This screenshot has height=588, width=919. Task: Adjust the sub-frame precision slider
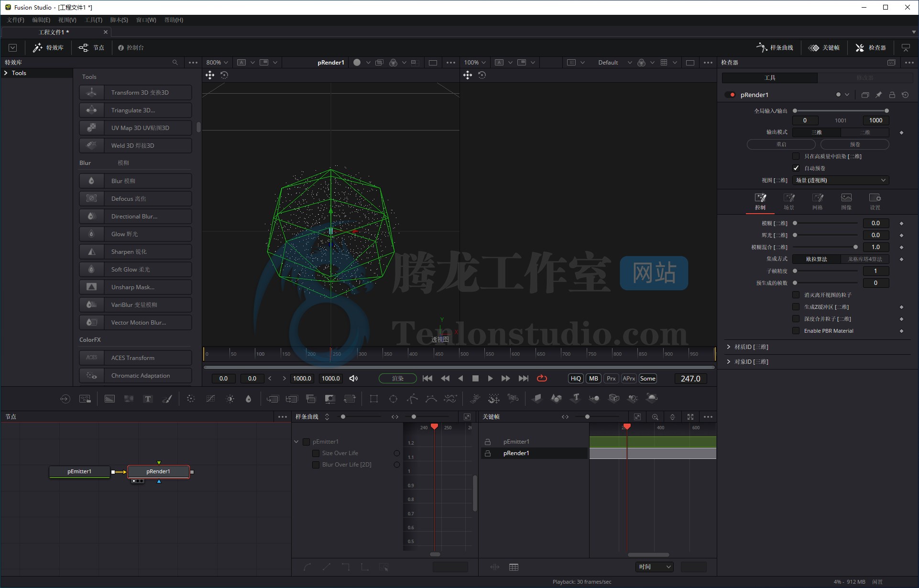[826, 271]
